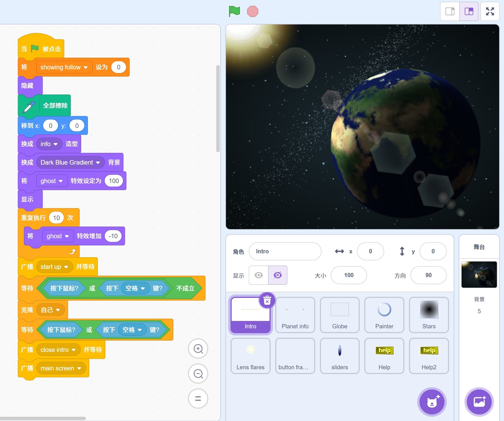Screen dimensions: 504x421
Task: Open the 'showing follow' variable dropdown
Action: 85,67
